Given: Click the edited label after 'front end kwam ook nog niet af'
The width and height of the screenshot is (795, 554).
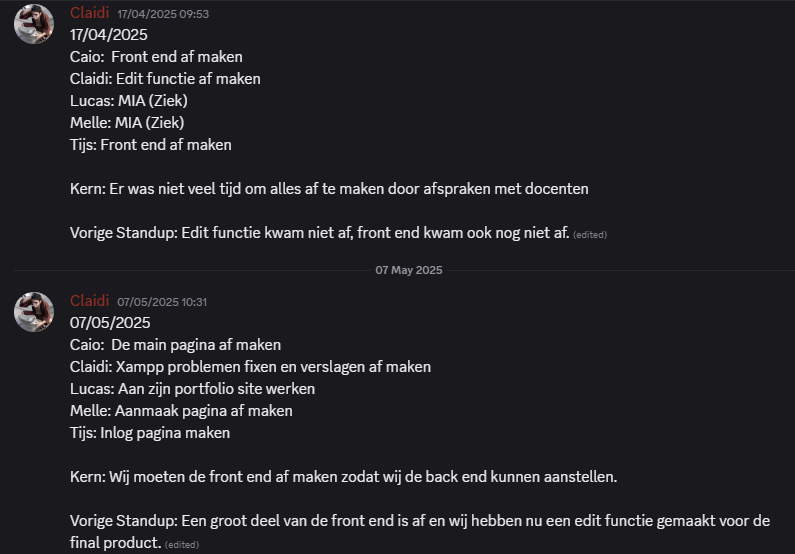Looking at the screenshot, I should pos(590,234).
